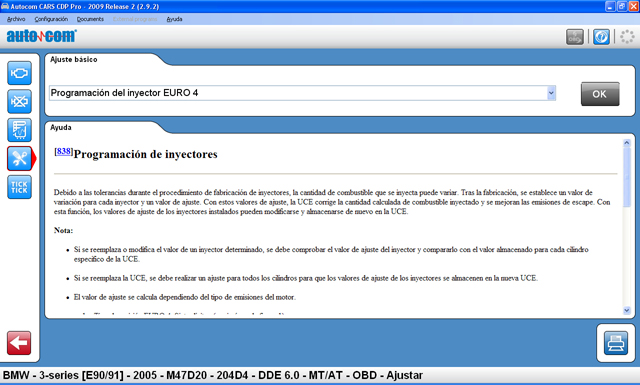Click the gray OBD icon in the header

click(x=575, y=37)
